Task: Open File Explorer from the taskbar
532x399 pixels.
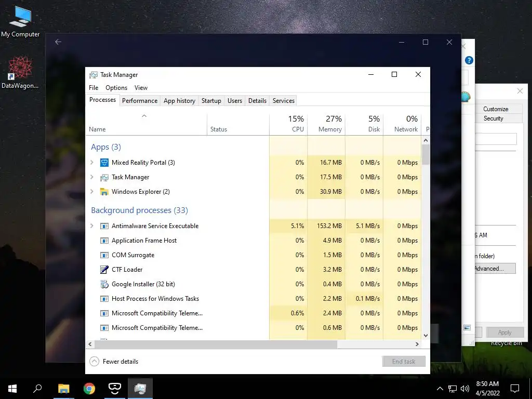Action: coord(63,389)
